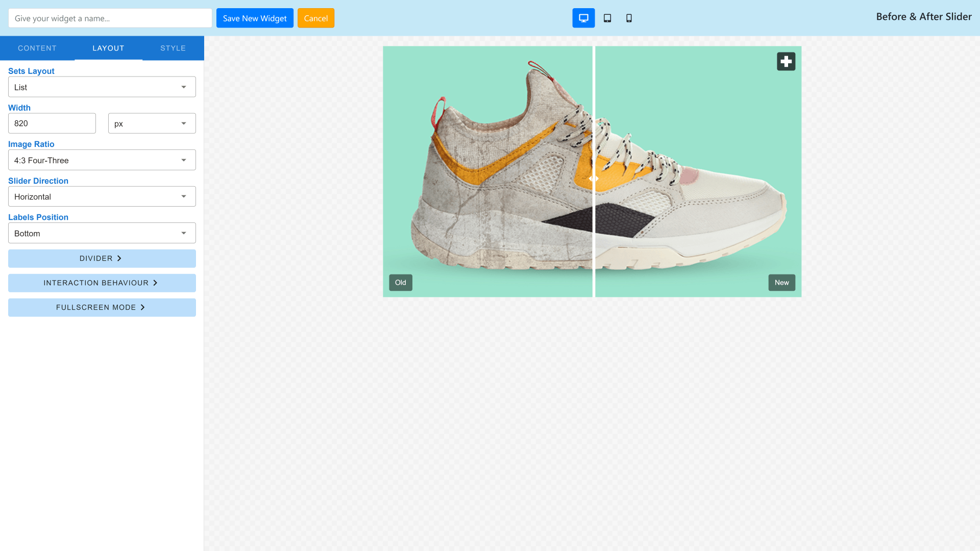Viewport: 980px width, 551px height.
Task: Open the Image Ratio dropdown
Action: [102, 160]
